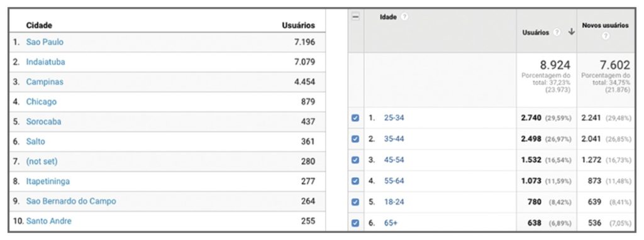Click the Sao Bernardo do Campo link
Viewport: 644px width, 240px height.
coord(71,201)
